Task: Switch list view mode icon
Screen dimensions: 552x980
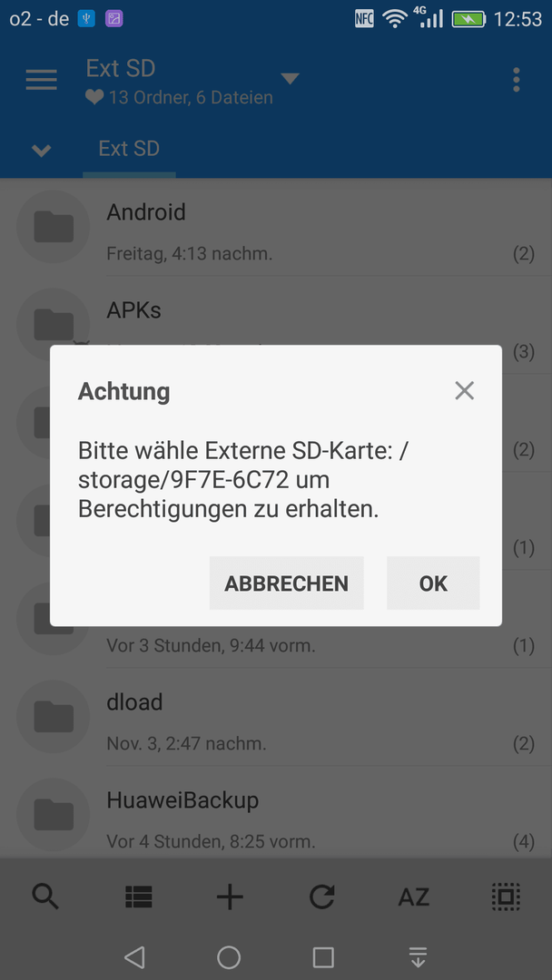Action: point(138,897)
